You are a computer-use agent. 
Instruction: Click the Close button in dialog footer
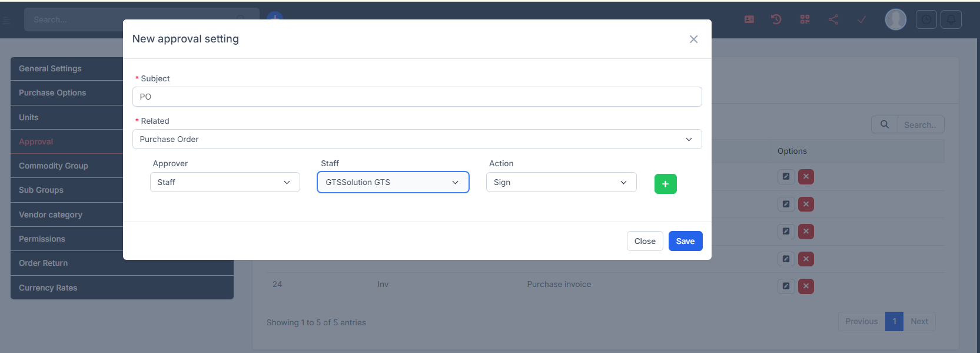coord(645,241)
